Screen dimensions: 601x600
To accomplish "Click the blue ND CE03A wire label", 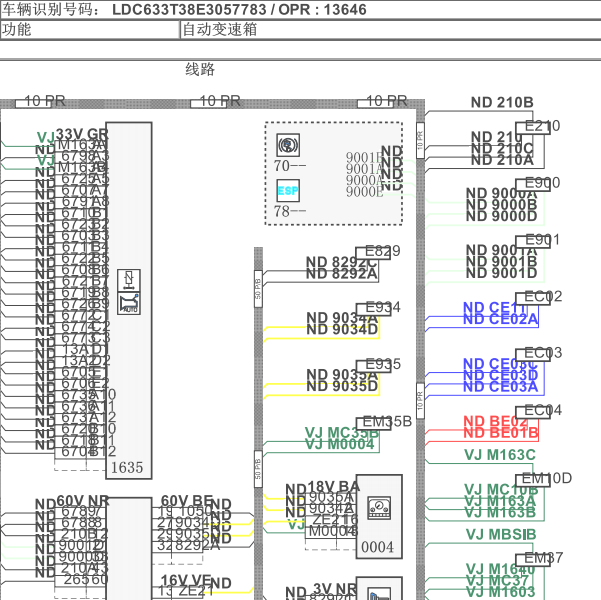I will click(x=501, y=387).
